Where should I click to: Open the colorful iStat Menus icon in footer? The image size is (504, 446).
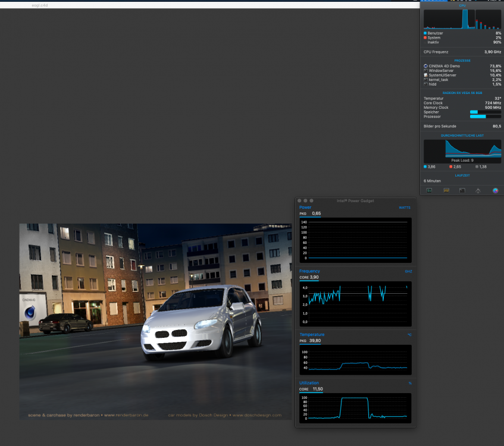click(495, 190)
